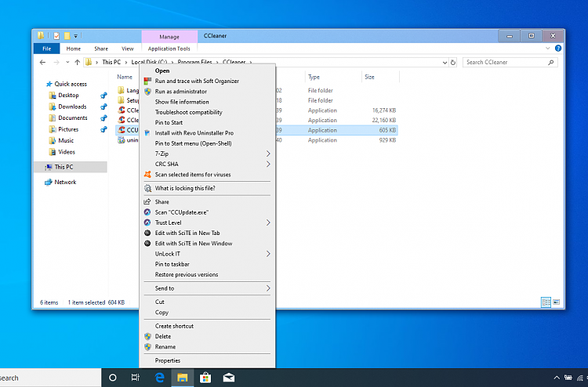Expand the Send to submenu
The width and height of the screenshot is (588, 387).
(x=207, y=288)
